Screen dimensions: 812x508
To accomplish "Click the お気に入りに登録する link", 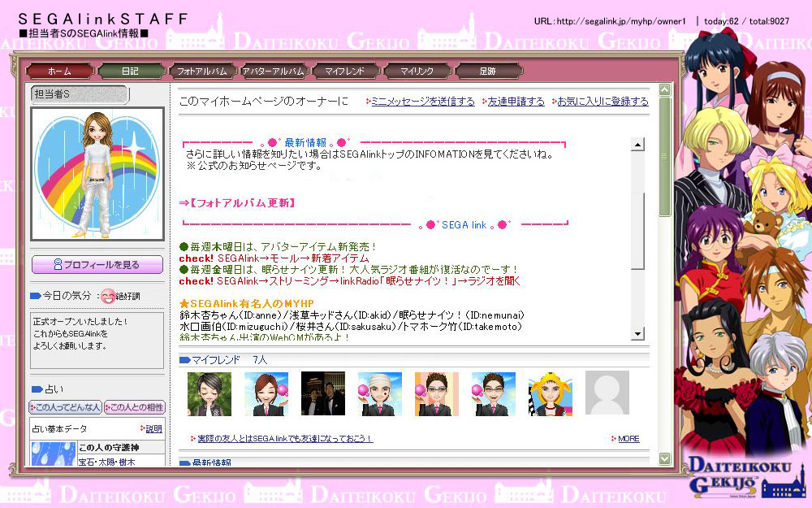I will (602, 102).
